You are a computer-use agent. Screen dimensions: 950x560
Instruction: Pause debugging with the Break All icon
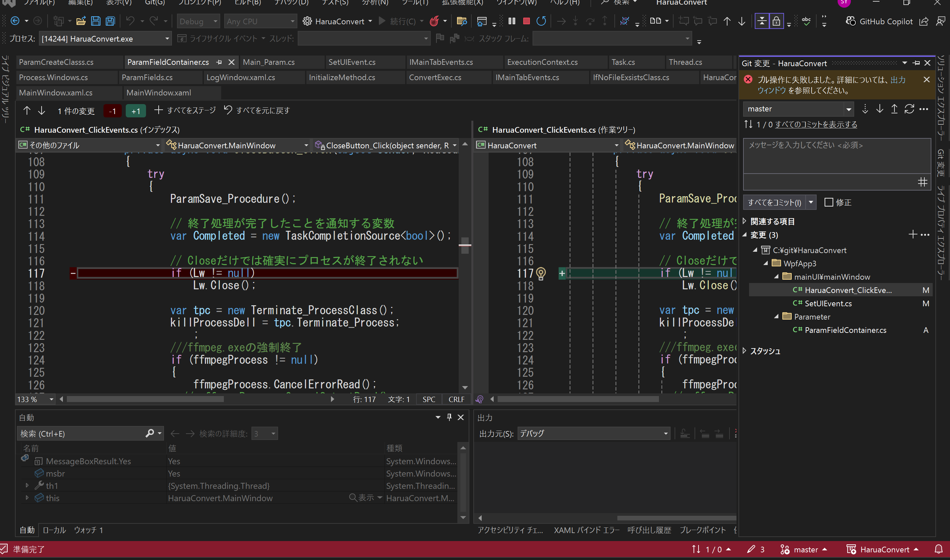click(512, 21)
